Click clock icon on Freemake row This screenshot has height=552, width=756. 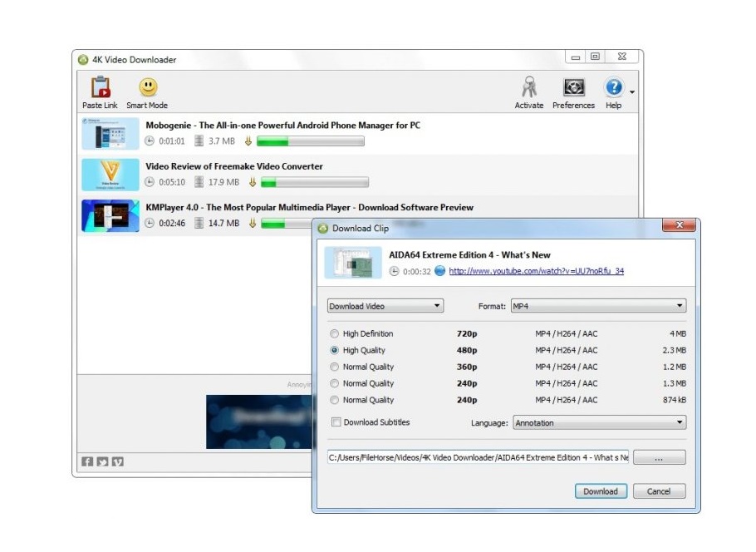150,182
